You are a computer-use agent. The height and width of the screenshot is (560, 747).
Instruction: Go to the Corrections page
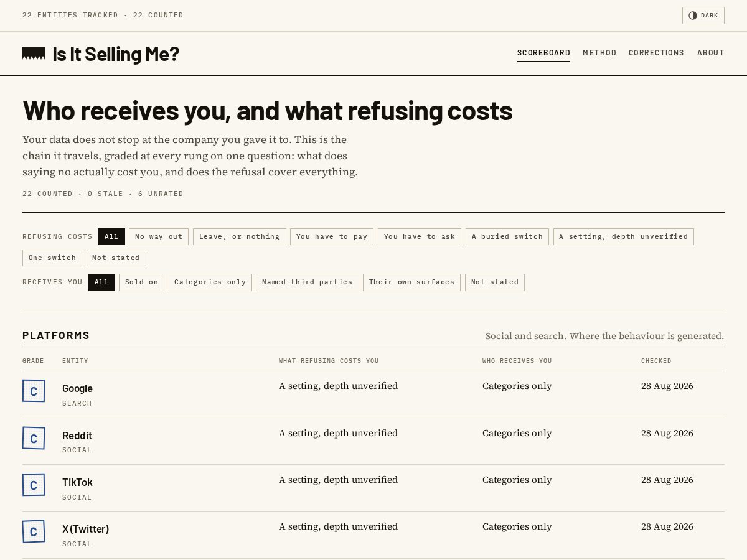[656, 53]
